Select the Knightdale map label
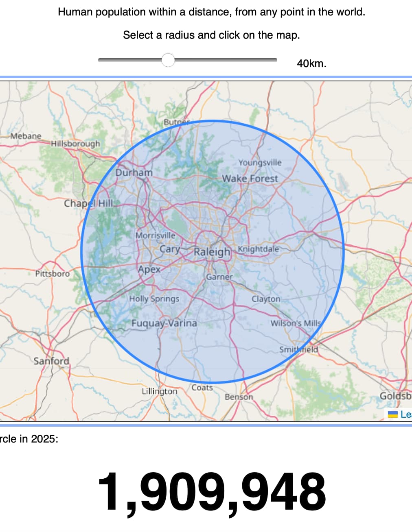 pos(259,249)
